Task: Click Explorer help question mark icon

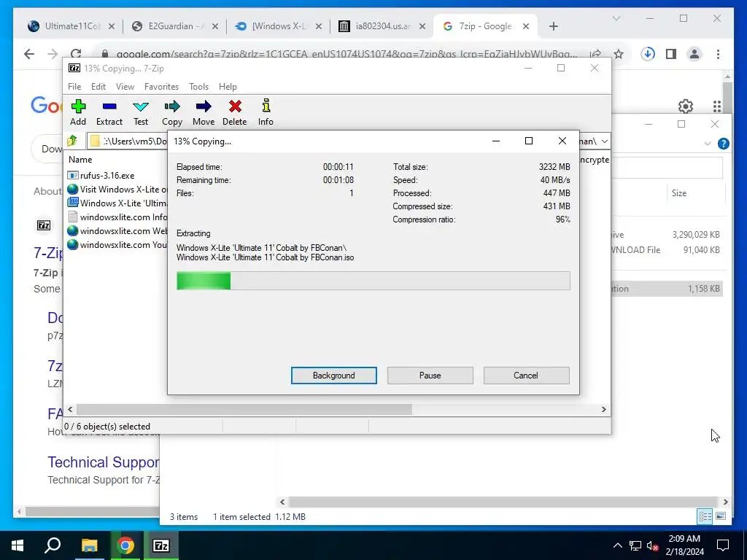Action: 723,144
